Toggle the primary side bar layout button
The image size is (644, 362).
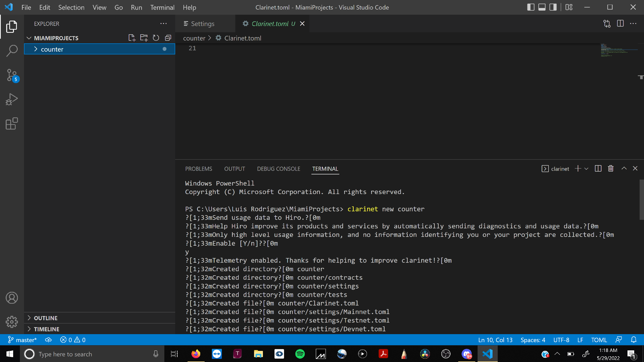click(x=530, y=7)
